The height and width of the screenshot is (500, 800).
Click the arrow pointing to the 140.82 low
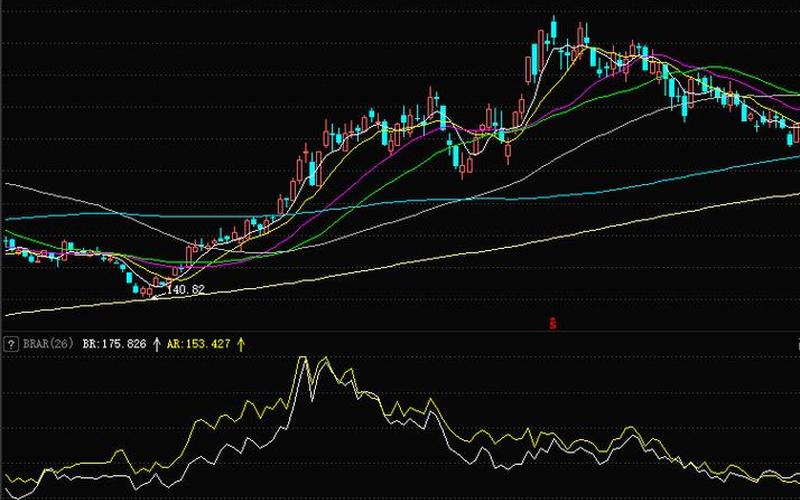pos(158,291)
